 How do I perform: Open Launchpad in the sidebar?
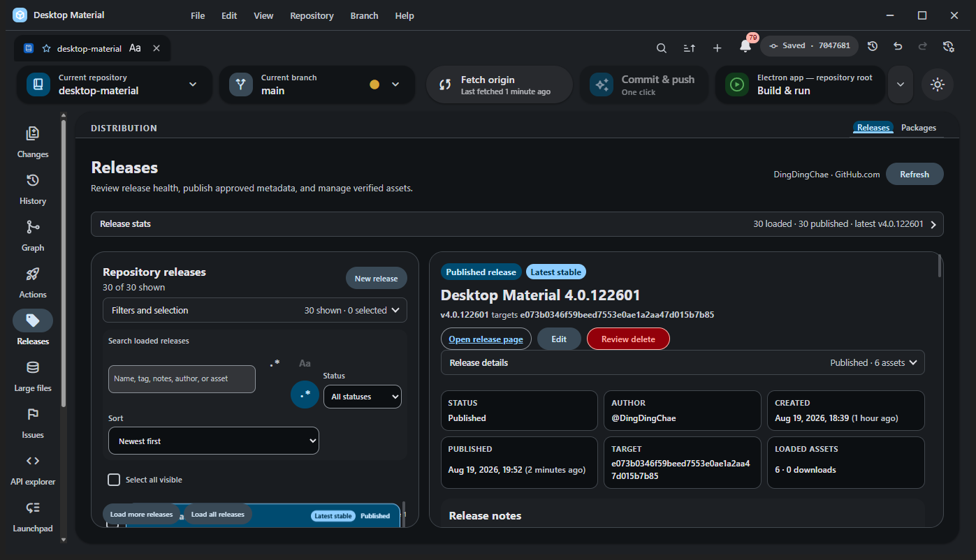[33, 516]
